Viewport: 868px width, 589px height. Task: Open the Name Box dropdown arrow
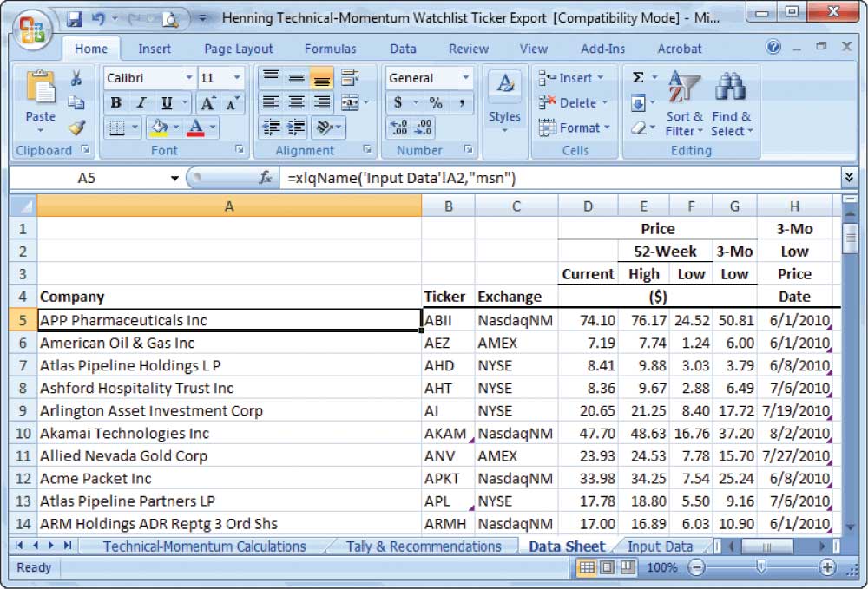(174, 178)
